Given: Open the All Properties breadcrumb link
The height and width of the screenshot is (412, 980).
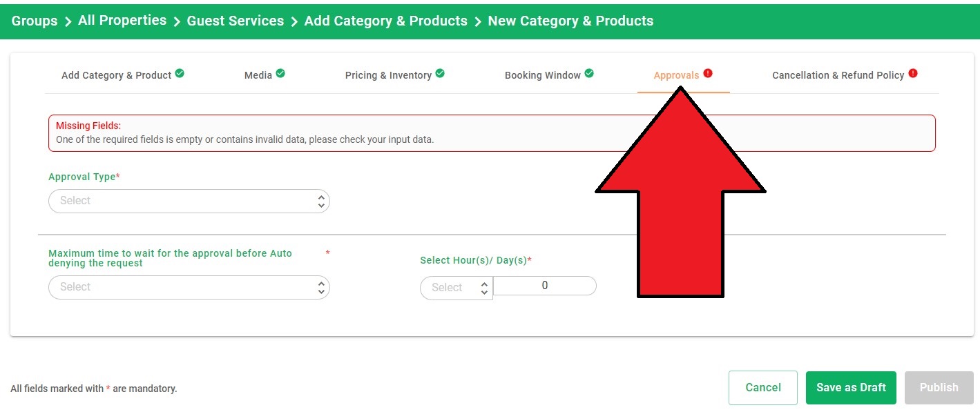Looking at the screenshot, I should [x=122, y=21].
